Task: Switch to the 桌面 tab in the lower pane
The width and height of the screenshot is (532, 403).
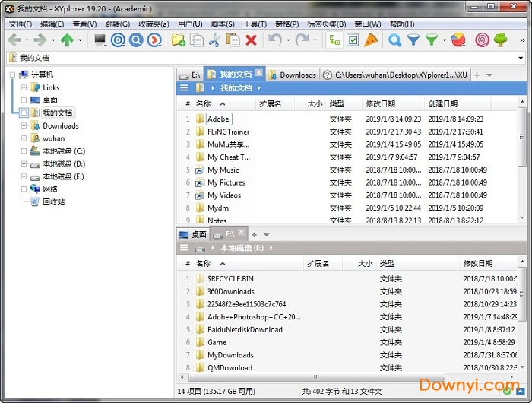Action: [x=193, y=234]
